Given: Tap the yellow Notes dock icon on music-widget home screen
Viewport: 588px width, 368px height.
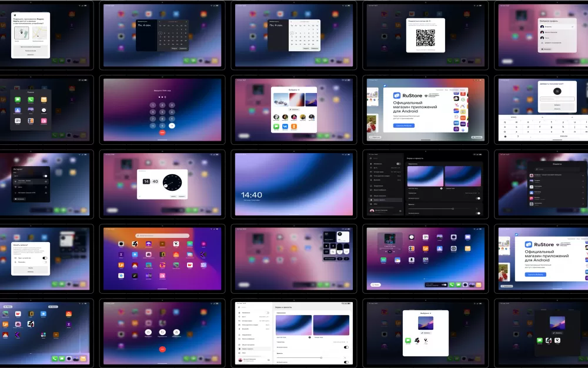Looking at the screenshot, I should 479,284.
